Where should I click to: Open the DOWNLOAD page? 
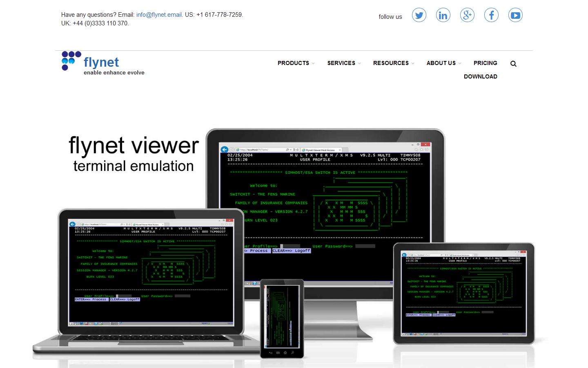[x=481, y=76]
